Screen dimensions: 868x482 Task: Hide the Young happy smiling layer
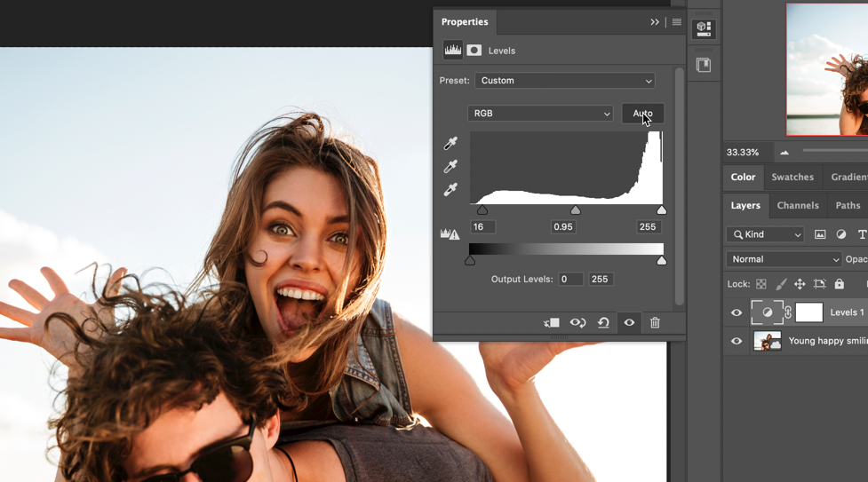pos(737,341)
